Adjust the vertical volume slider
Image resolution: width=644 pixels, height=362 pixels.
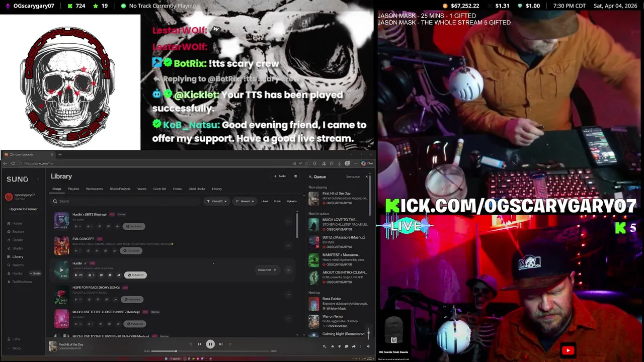[x=368, y=332]
